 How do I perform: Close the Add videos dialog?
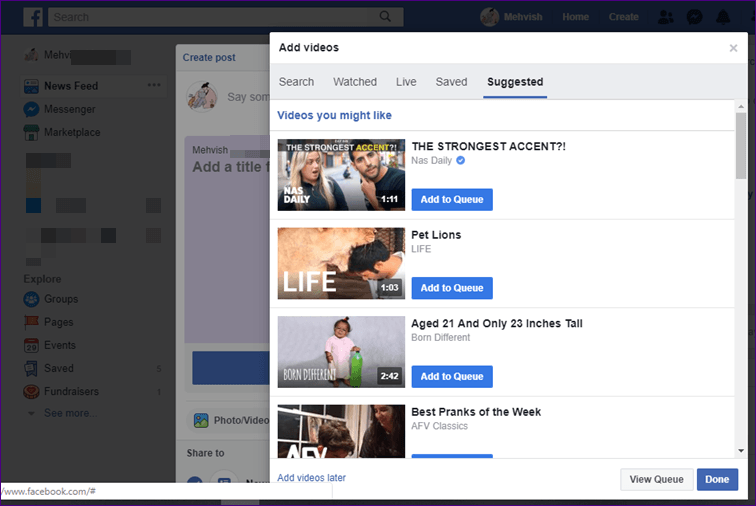pos(733,48)
